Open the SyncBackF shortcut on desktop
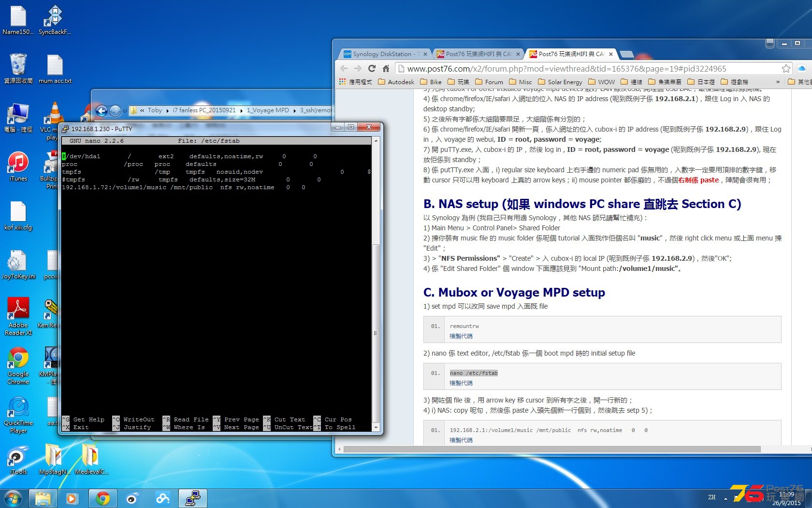812x508 pixels. point(55,20)
